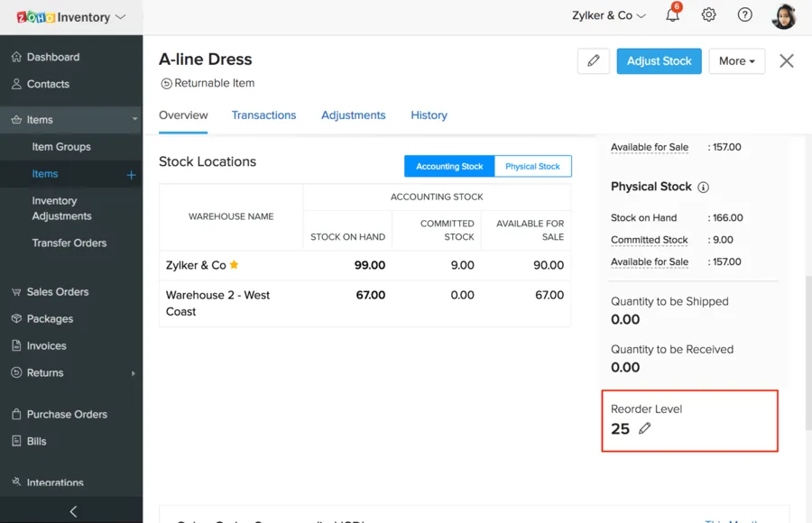The height and width of the screenshot is (523, 812).
Task: Click the Committed Stock link
Action: 649,240
